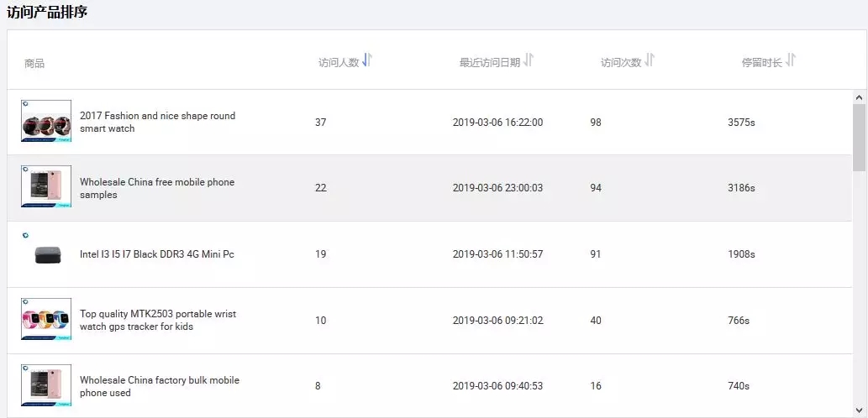Click the 最近访问日期 column header
Viewport: 868px width, 418px height.
pyautogui.click(x=489, y=63)
